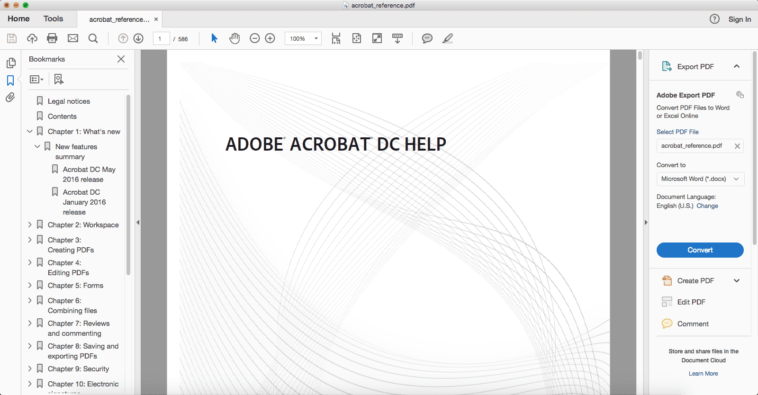Click Fit One Full Page icon
Screen dimensions: 758x395
356,38
